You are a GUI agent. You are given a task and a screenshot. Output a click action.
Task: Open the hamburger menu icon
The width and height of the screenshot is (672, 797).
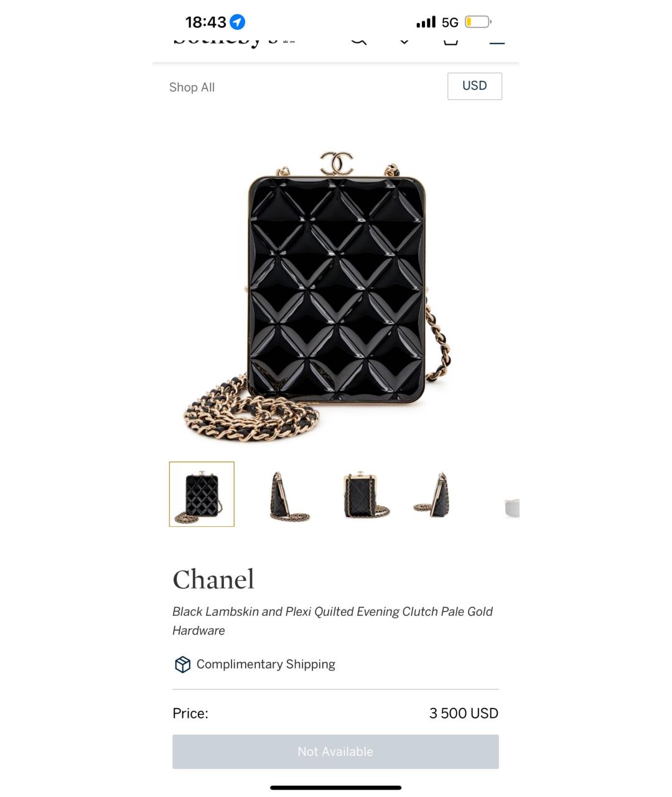tap(497, 42)
